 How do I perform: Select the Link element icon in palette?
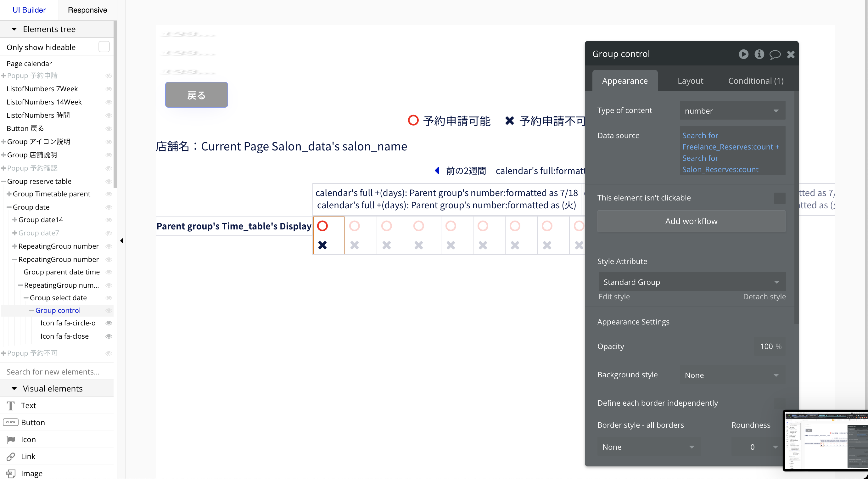[x=11, y=456]
